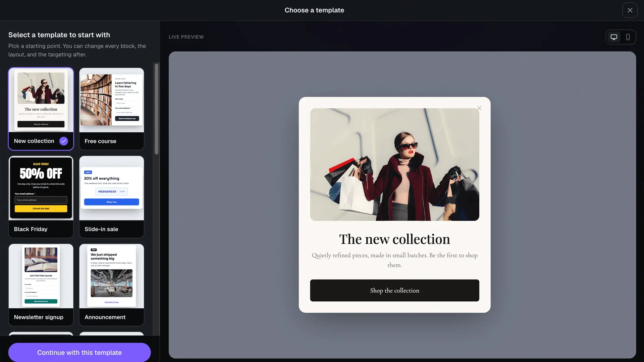Click Shop the collection button in preview

(394, 290)
